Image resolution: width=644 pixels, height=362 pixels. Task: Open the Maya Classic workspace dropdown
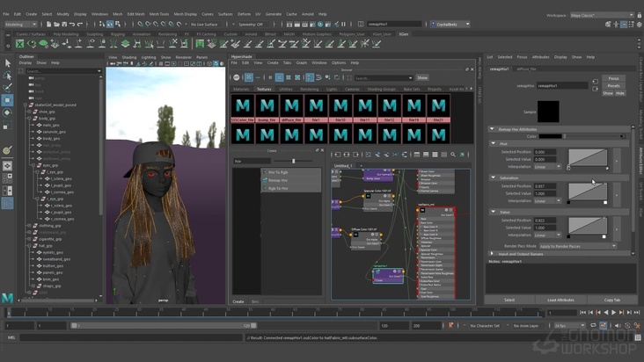click(x=602, y=15)
